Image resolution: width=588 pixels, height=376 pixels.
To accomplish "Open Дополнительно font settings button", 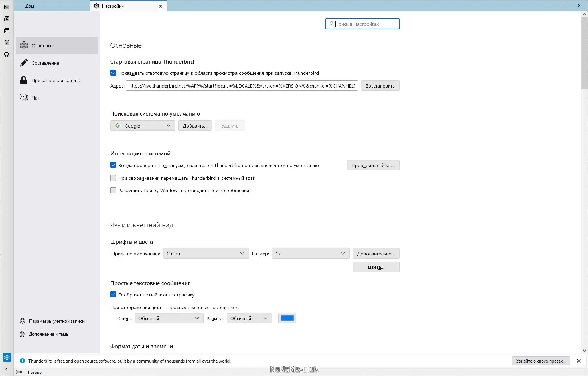I will 376,254.
